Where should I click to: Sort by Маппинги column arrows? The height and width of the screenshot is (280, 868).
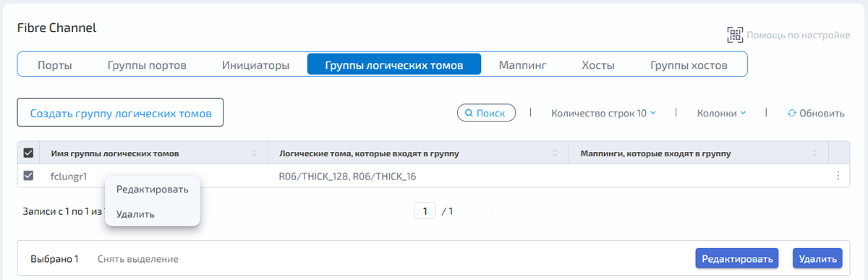[x=814, y=153]
